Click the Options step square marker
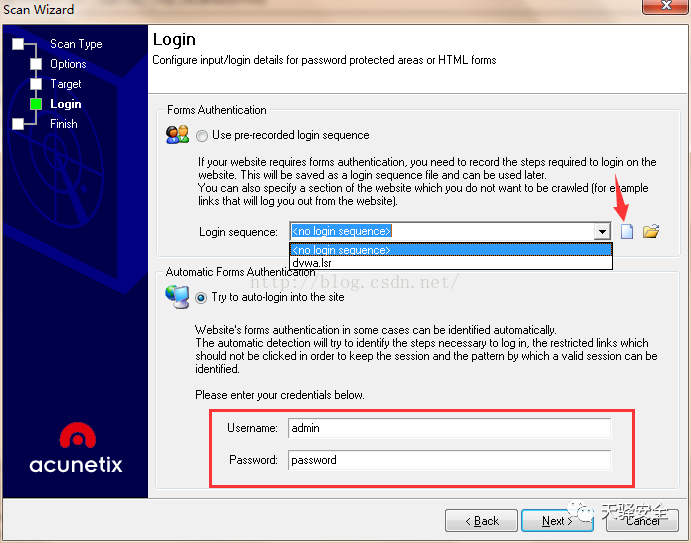 point(36,64)
